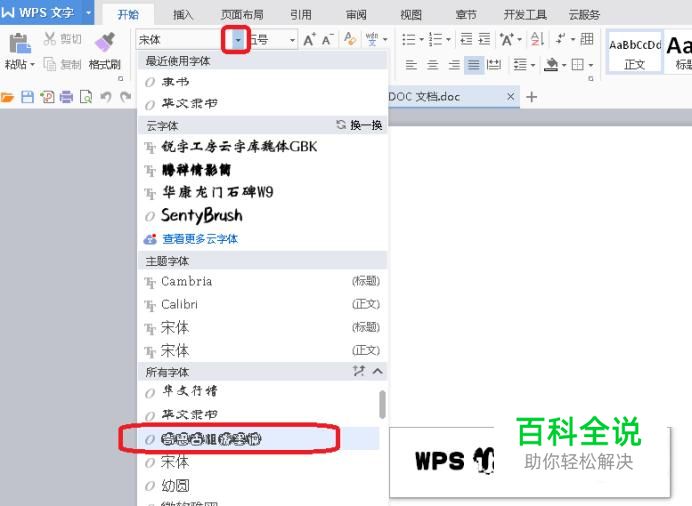Click the Paste (粘贴) icon
The image size is (692, 506).
pos(19,43)
